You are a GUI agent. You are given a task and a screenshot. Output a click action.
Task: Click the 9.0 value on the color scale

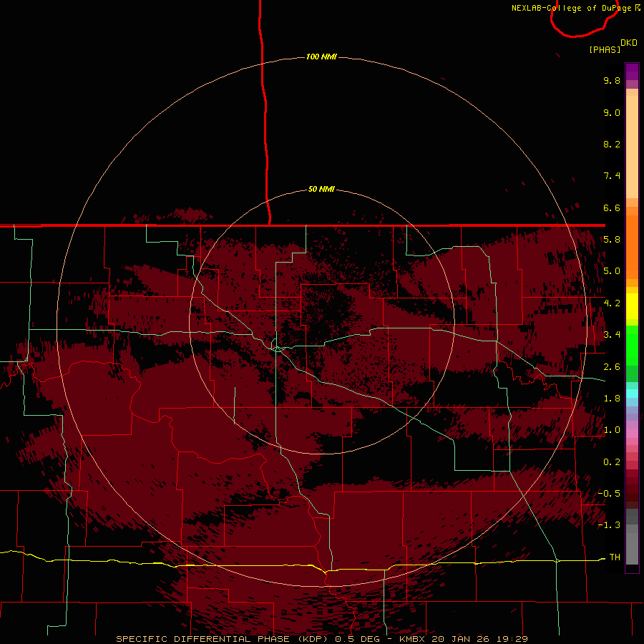(612, 112)
